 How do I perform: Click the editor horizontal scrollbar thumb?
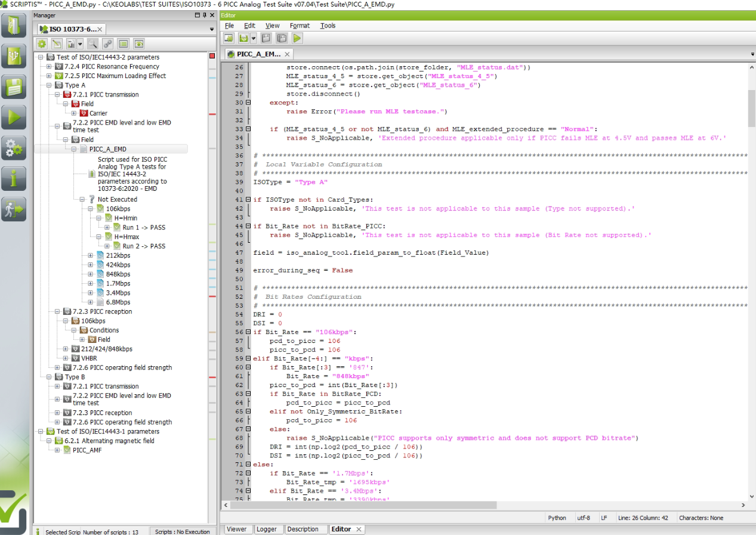click(x=363, y=505)
